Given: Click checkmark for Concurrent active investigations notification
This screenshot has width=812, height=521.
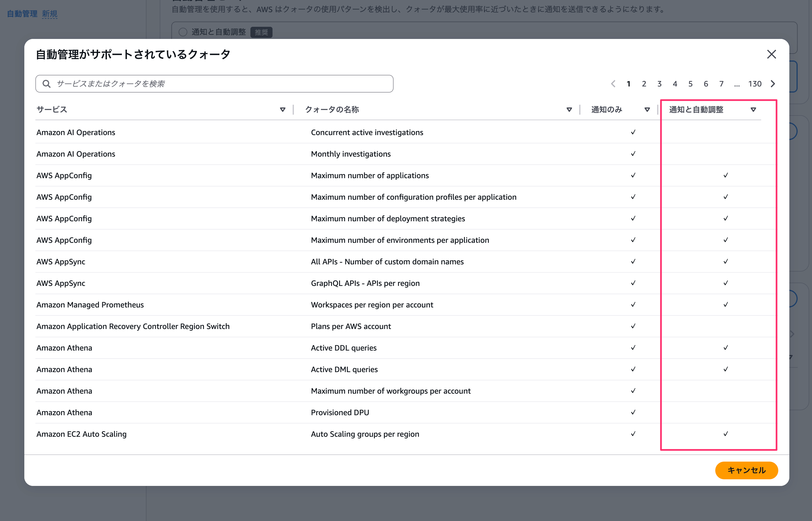Looking at the screenshot, I should click(x=633, y=132).
